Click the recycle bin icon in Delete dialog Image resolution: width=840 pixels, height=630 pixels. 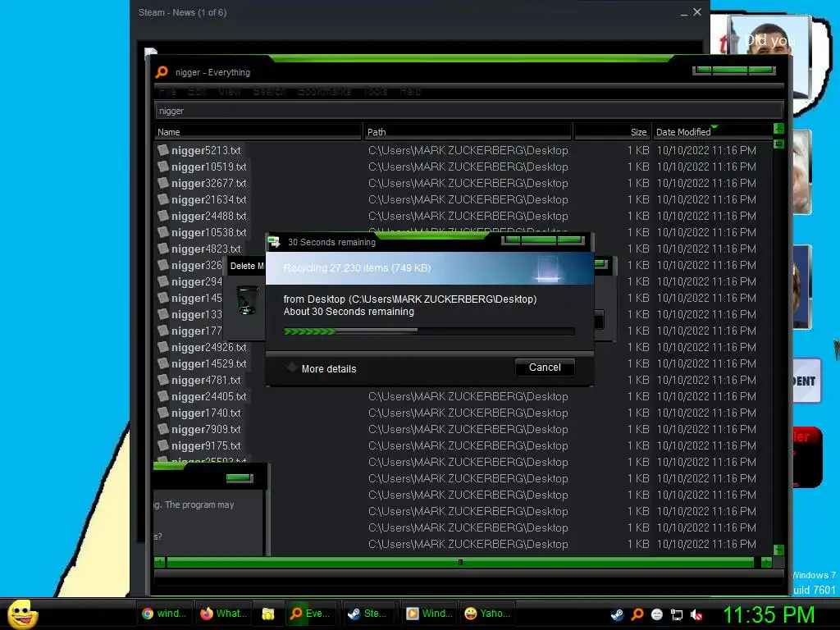pyautogui.click(x=247, y=299)
